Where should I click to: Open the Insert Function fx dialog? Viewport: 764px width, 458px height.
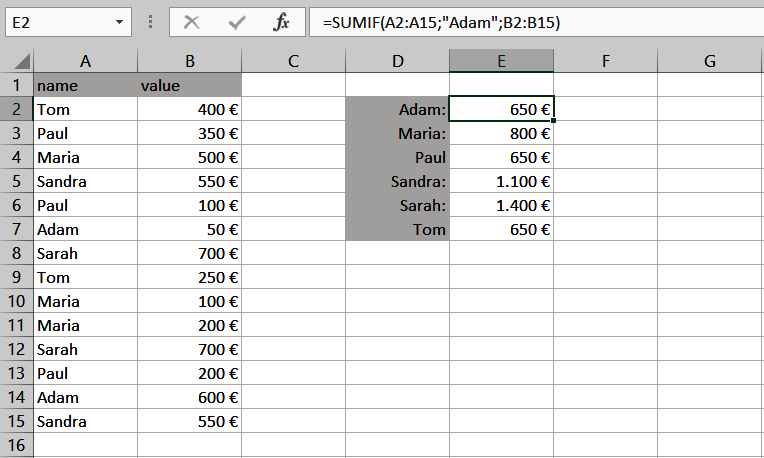click(x=282, y=21)
